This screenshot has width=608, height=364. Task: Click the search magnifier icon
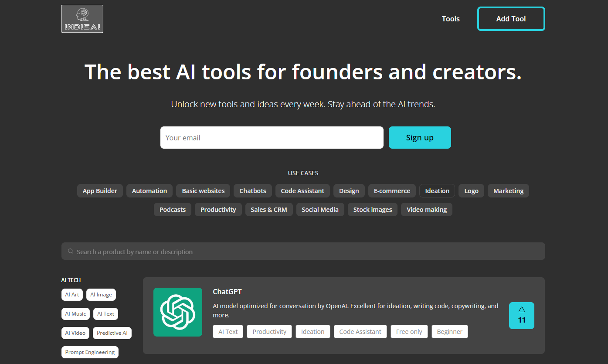click(71, 252)
